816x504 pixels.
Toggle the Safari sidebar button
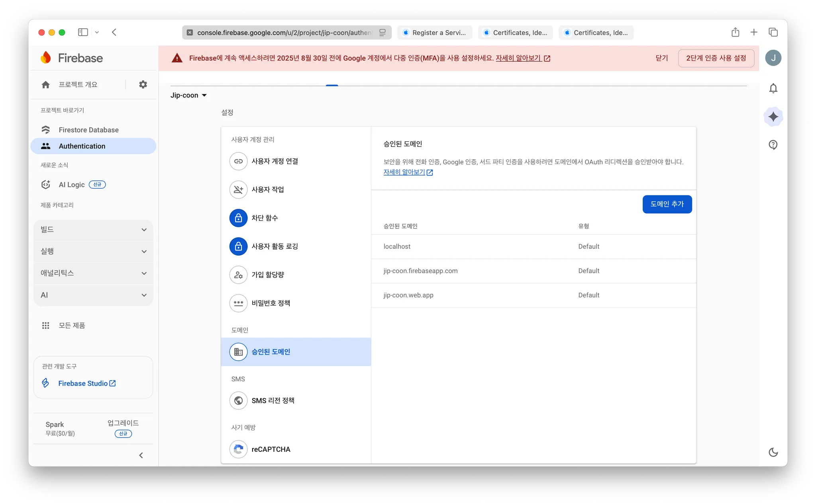click(x=83, y=32)
